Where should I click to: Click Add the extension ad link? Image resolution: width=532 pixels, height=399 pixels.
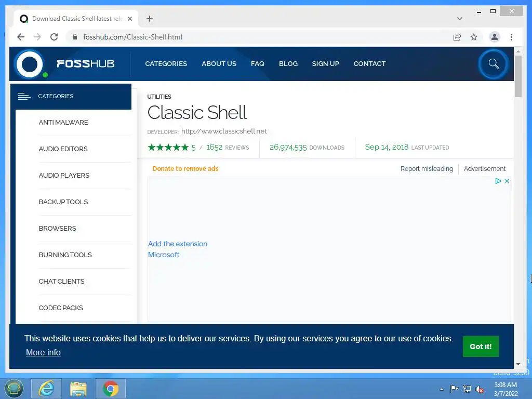click(178, 244)
